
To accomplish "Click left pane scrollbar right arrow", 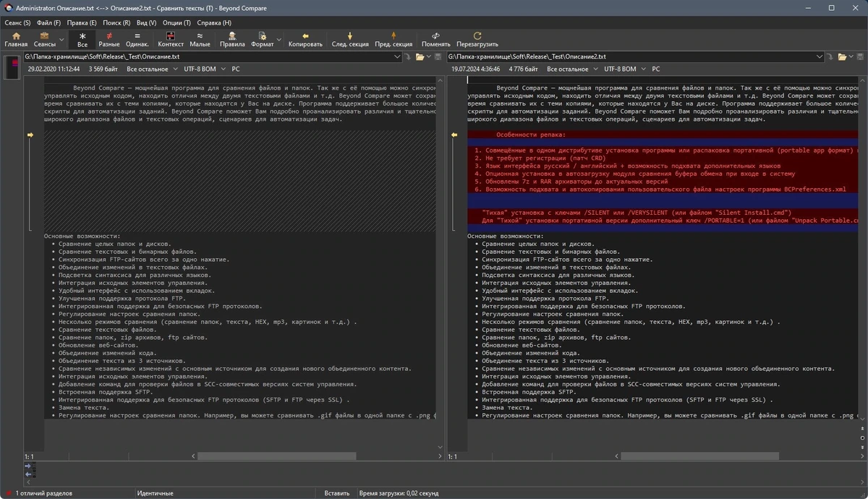I will (438, 457).
